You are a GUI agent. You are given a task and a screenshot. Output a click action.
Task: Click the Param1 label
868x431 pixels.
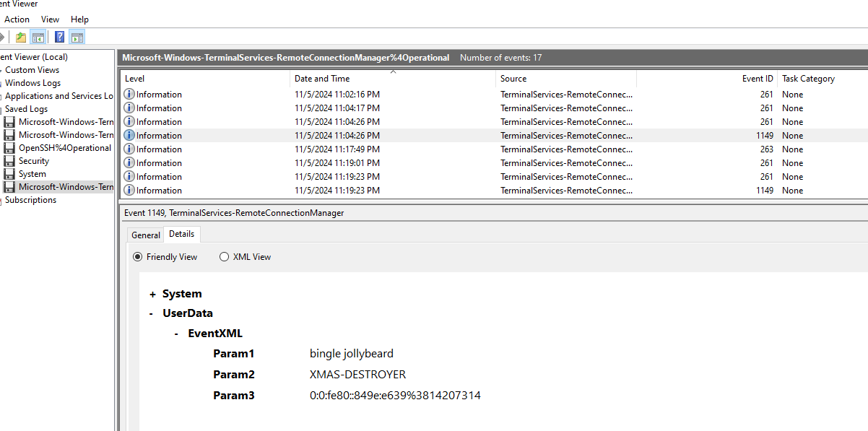click(x=234, y=354)
